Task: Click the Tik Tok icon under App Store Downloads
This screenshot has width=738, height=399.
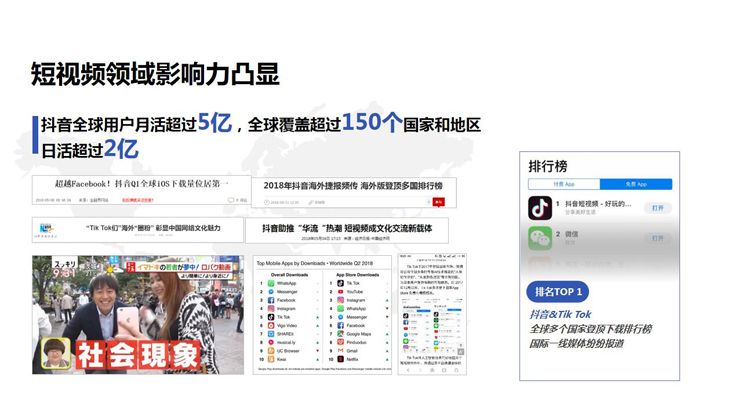Action: [x=341, y=283]
